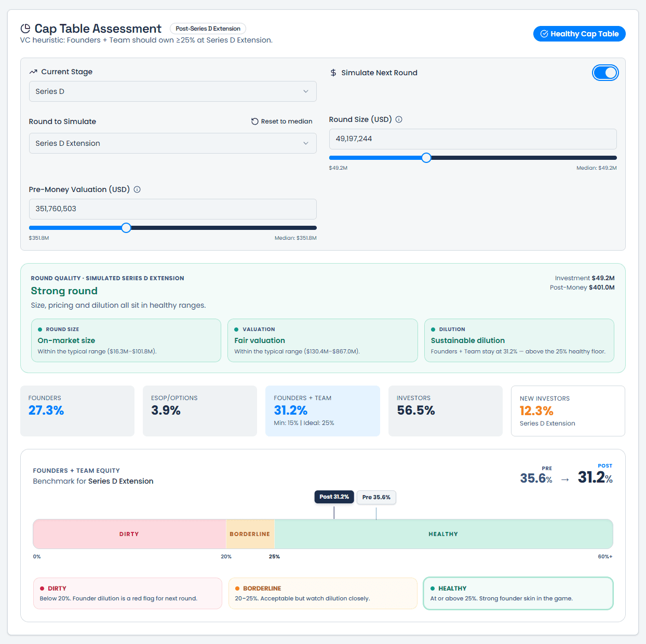Click the Post 31.2% marker label
The width and height of the screenshot is (646, 644).
click(334, 497)
